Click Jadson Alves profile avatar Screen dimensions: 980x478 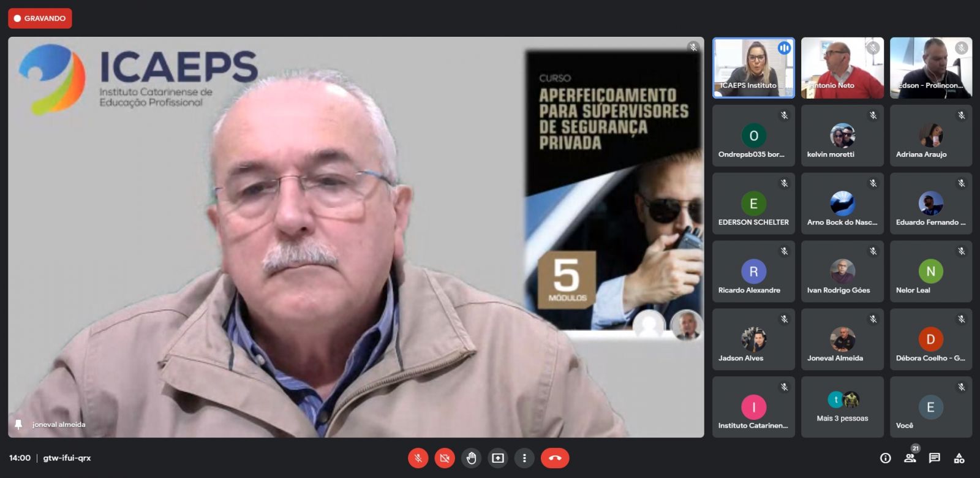tap(754, 340)
